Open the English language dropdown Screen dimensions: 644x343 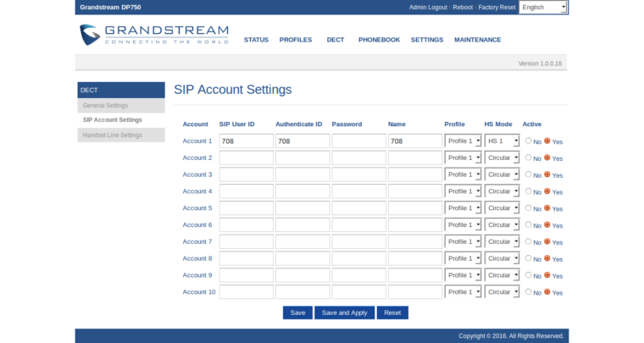tap(542, 7)
